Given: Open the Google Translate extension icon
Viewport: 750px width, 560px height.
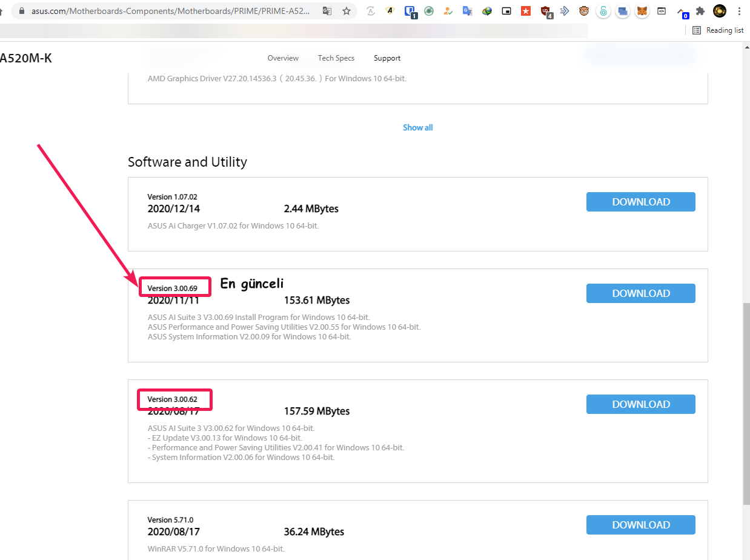Looking at the screenshot, I should click(467, 11).
